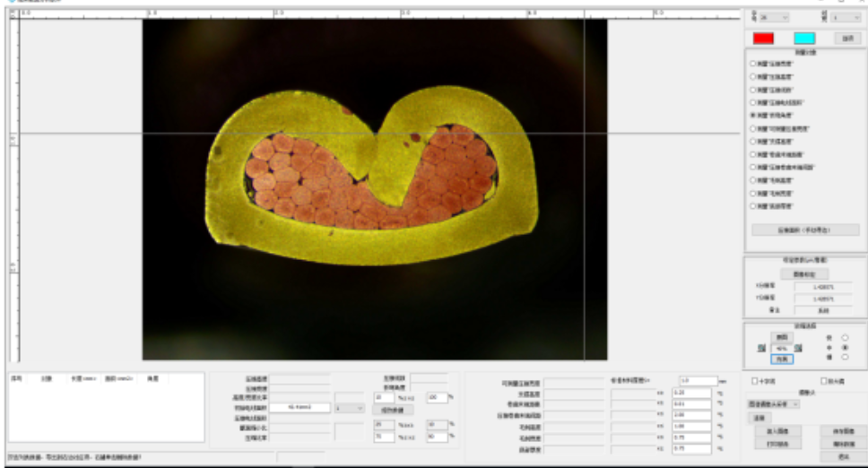Select the first measurement radio option
The height and width of the screenshot is (468, 868).
coord(753,64)
